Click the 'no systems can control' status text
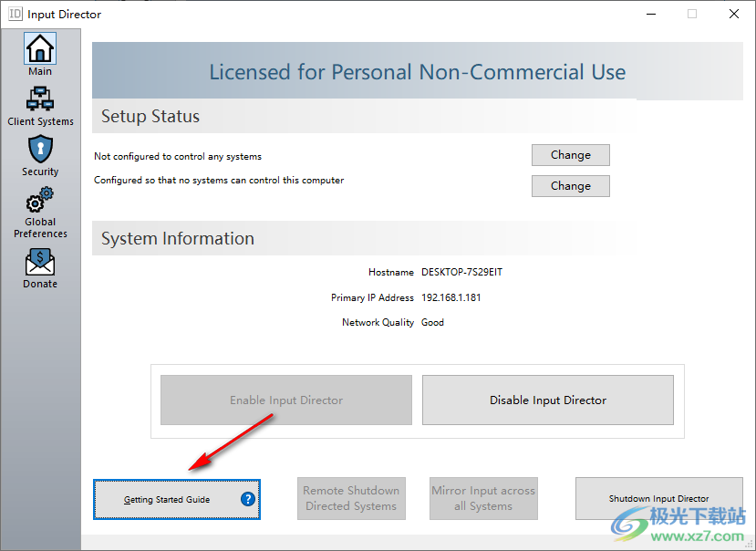The height and width of the screenshot is (551, 756). pos(219,180)
